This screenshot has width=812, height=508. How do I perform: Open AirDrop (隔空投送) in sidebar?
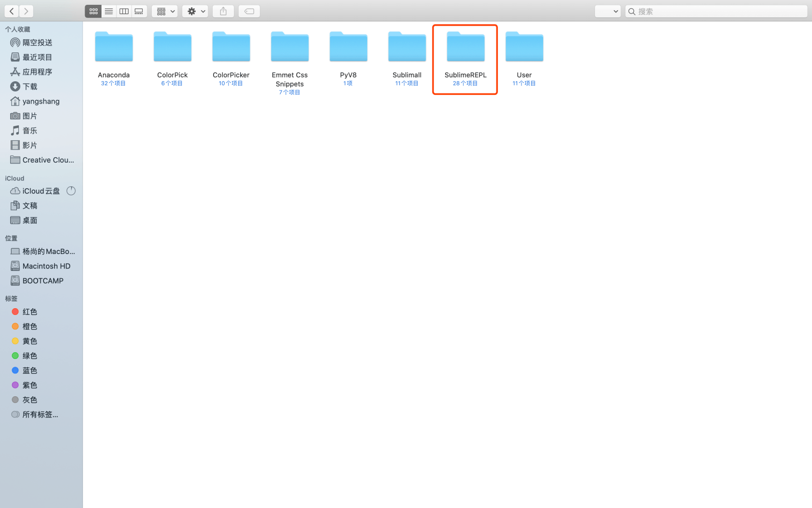[x=41, y=43]
